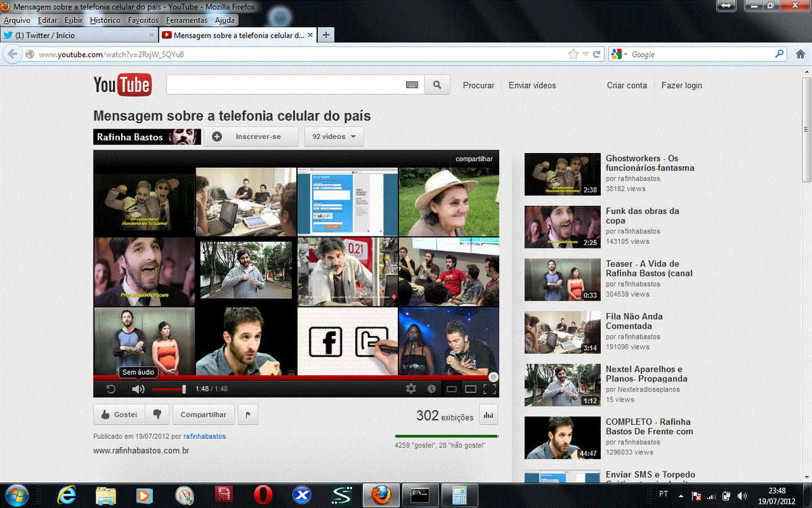This screenshot has width=812, height=508.
Task: Reload the page
Action: tap(597, 54)
